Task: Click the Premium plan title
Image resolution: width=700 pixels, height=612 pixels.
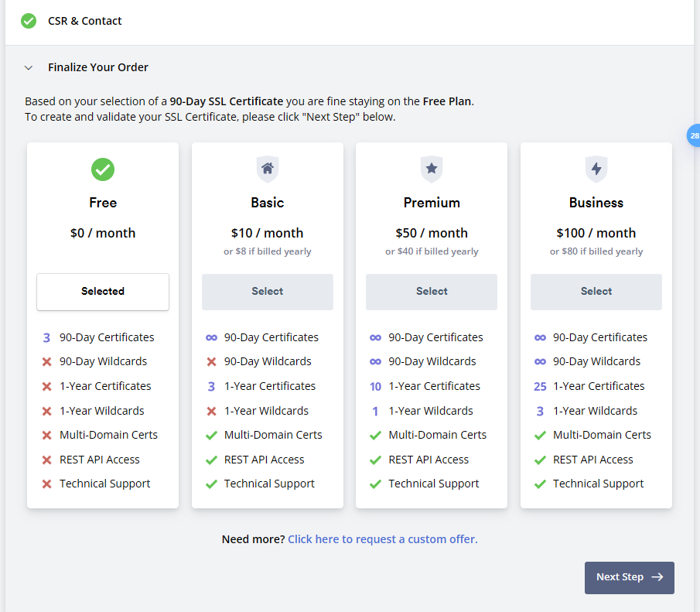Action: tap(432, 203)
